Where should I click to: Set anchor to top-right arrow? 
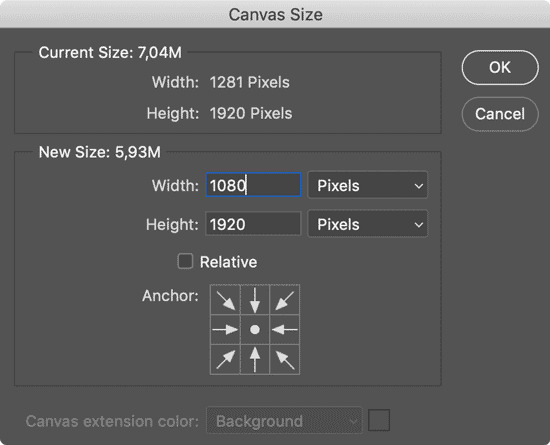[x=284, y=300]
